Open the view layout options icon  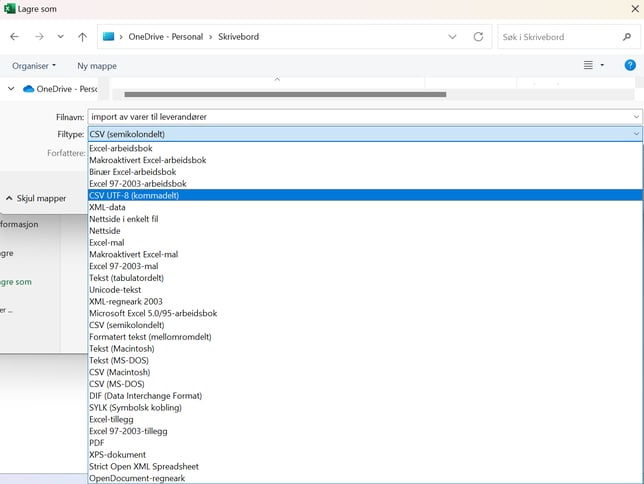[x=589, y=65]
